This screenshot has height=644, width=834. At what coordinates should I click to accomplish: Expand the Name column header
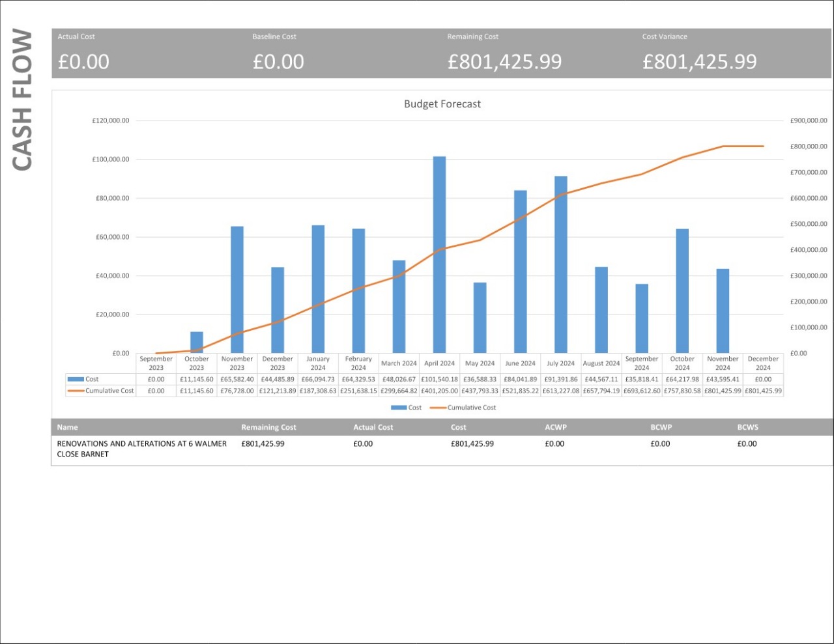tap(67, 427)
